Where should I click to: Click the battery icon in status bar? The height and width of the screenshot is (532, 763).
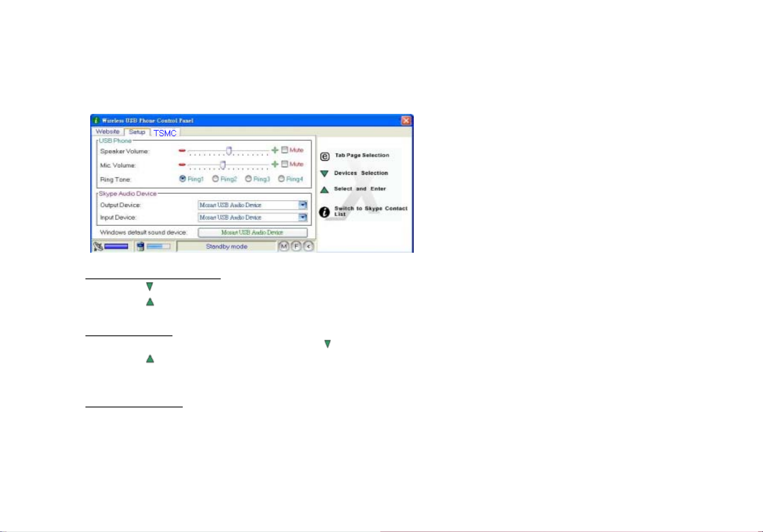(x=140, y=247)
